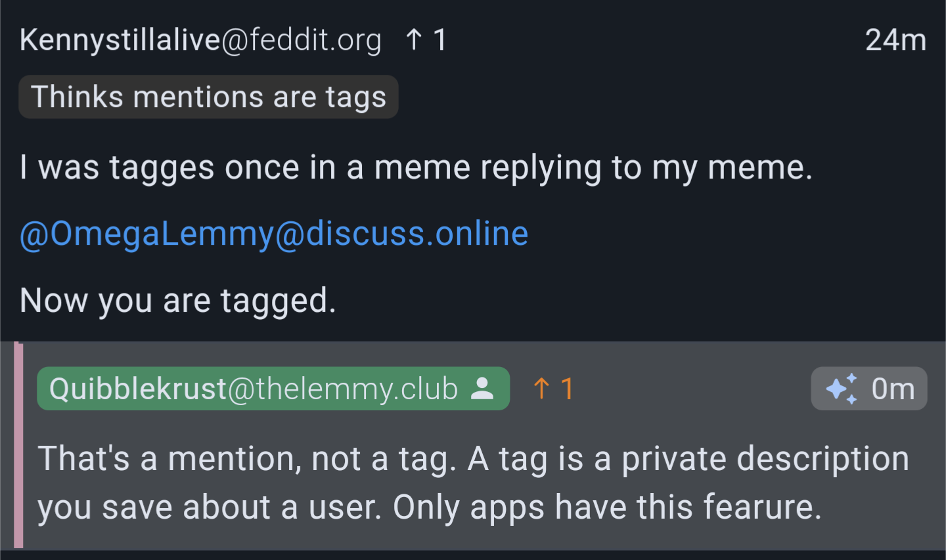This screenshot has height=560, width=946.
Task: Tap empty header area of Kennystillalive's comment
Action: pyautogui.click(x=657, y=39)
